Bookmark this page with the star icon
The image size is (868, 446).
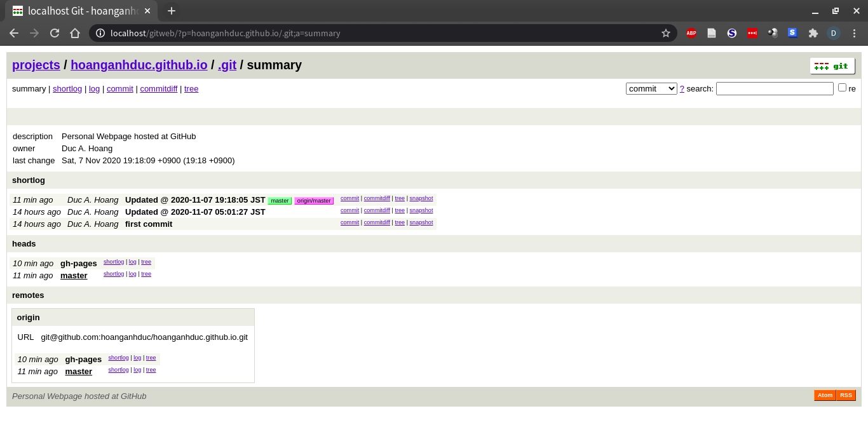point(666,33)
